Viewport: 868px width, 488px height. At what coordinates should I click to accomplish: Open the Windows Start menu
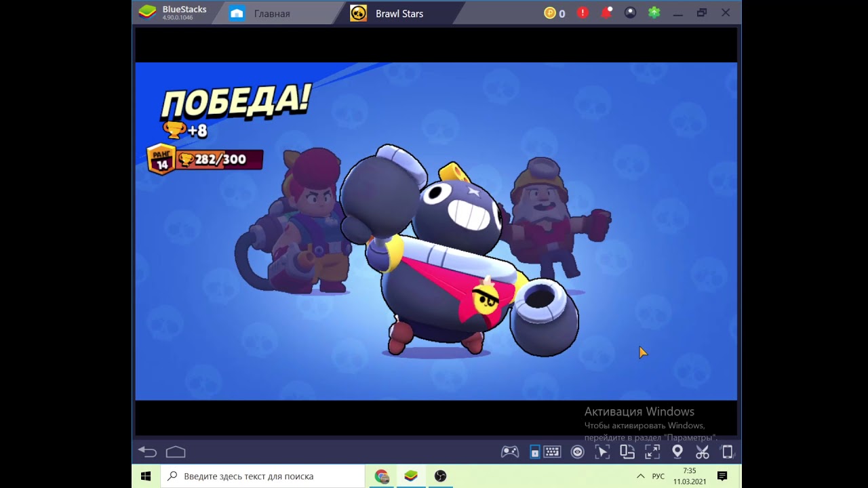pyautogui.click(x=146, y=476)
